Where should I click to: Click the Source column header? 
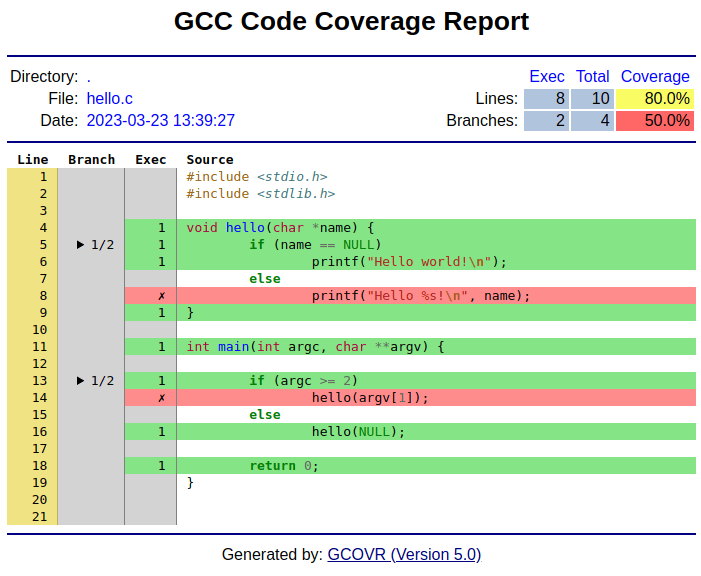click(x=210, y=160)
